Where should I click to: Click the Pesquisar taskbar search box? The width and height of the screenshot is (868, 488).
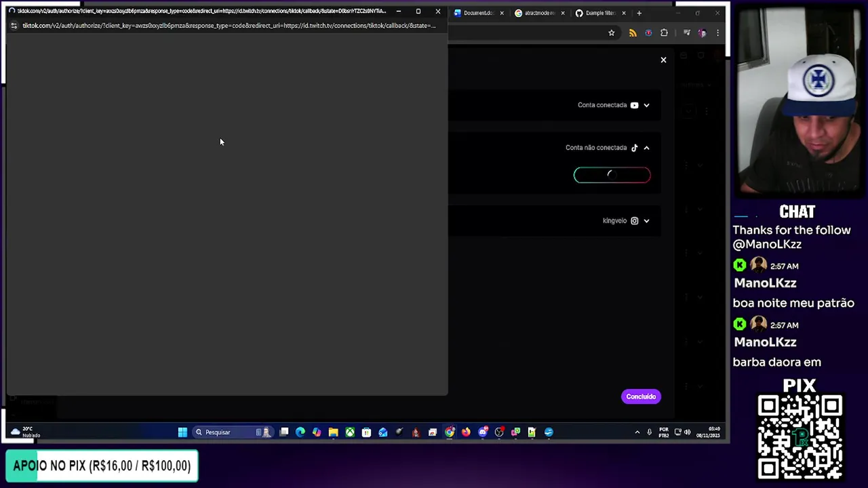(233, 432)
